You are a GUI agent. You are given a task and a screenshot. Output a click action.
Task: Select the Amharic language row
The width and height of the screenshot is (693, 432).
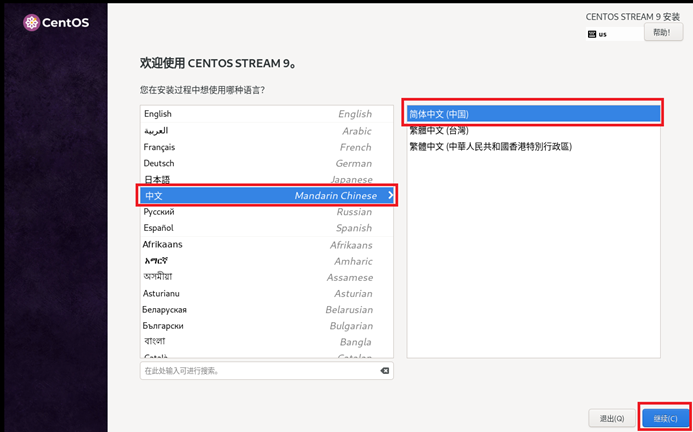pyautogui.click(x=267, y=261)
